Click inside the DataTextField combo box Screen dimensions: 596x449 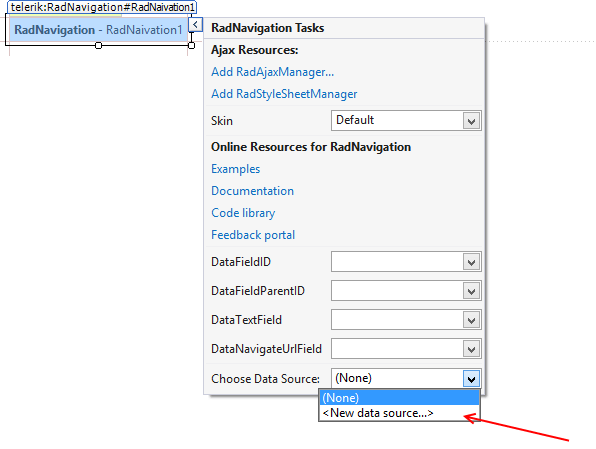click(397, 320)
